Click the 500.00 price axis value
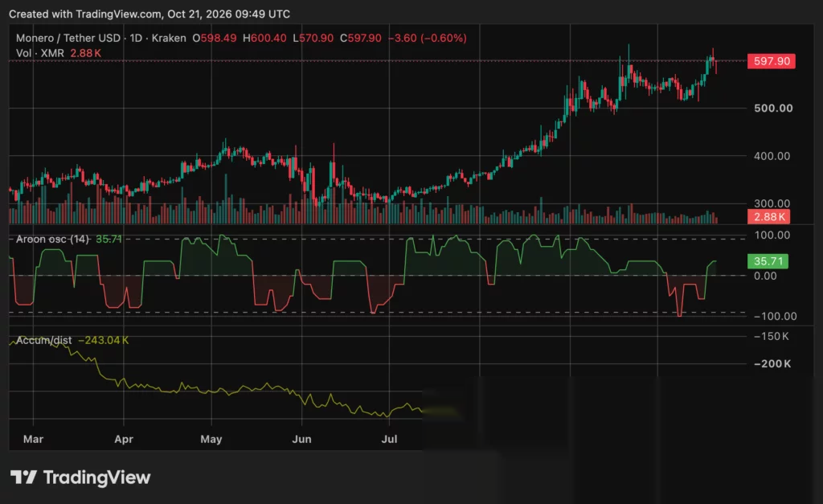823x504 pixels. coord(773,109)
